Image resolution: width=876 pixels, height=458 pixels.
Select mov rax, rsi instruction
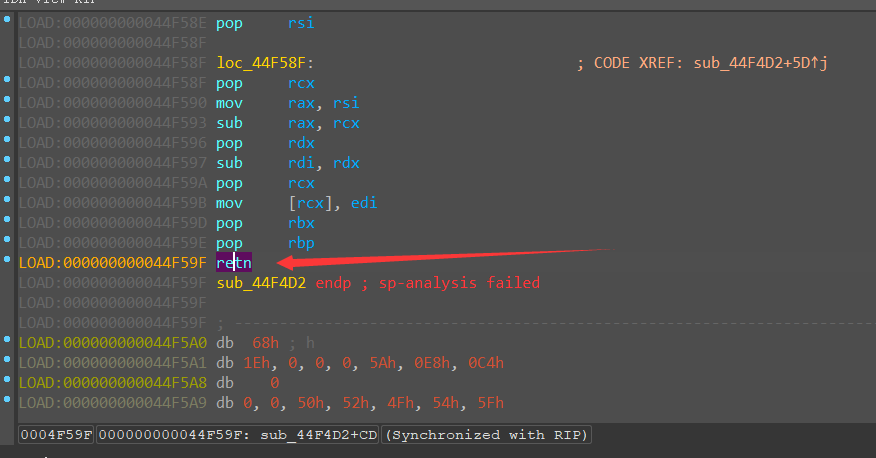pyautogui.click(x=288, y=103)
